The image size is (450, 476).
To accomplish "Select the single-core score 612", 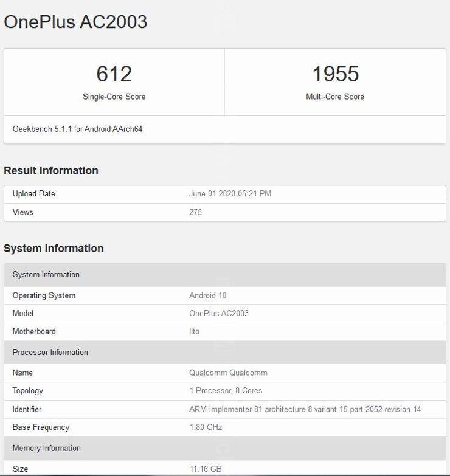I will click(114, 74).
